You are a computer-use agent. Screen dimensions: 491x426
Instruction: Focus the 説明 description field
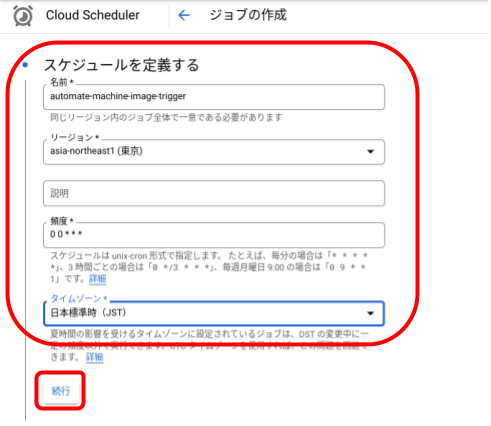click(214, 193)
